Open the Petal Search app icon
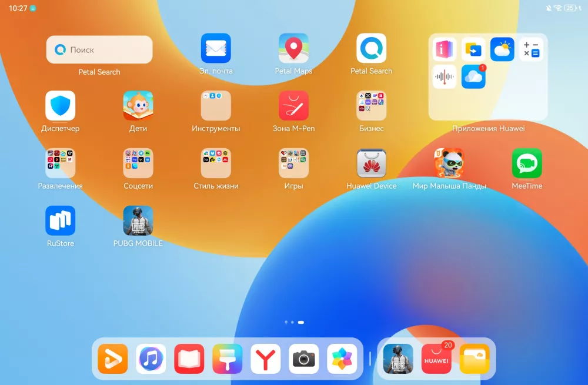Viewport: 588px width, 385px height. pyautogui.click(x=371, y=48)
